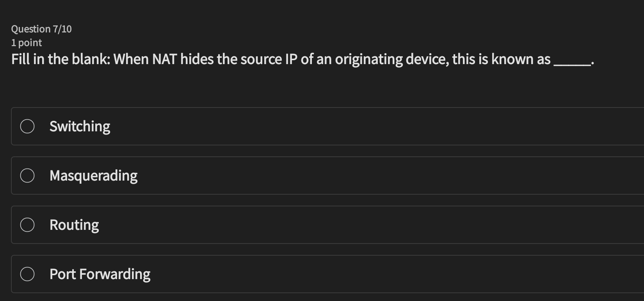Select the second answer row
The height and width of the screenshot is (301, 644).
point(312,176)
